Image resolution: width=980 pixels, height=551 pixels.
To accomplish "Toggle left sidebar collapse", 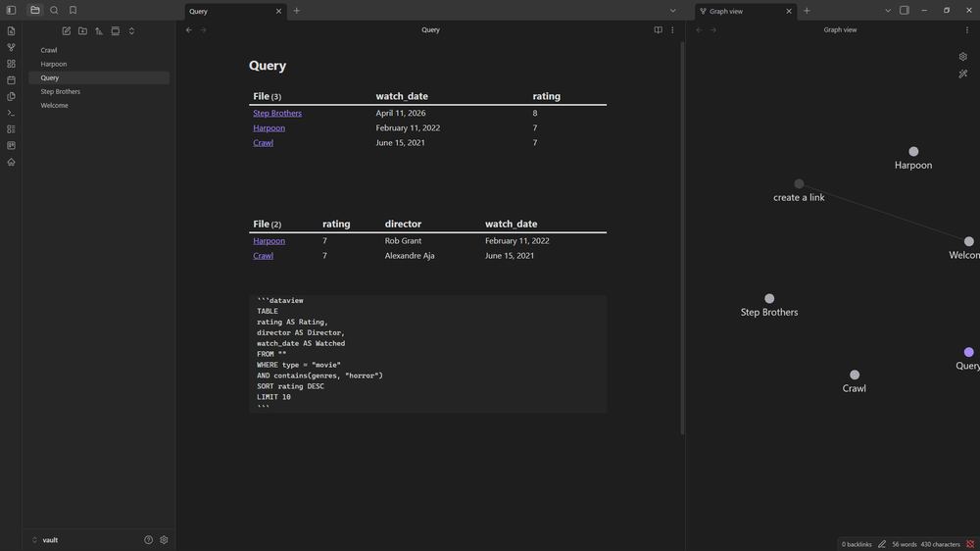I will point(11,10).
